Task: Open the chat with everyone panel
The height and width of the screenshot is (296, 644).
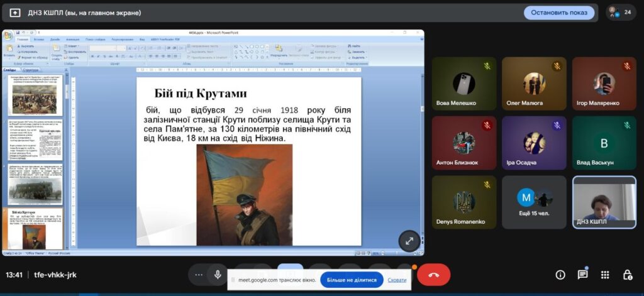Action: (583, 275)
